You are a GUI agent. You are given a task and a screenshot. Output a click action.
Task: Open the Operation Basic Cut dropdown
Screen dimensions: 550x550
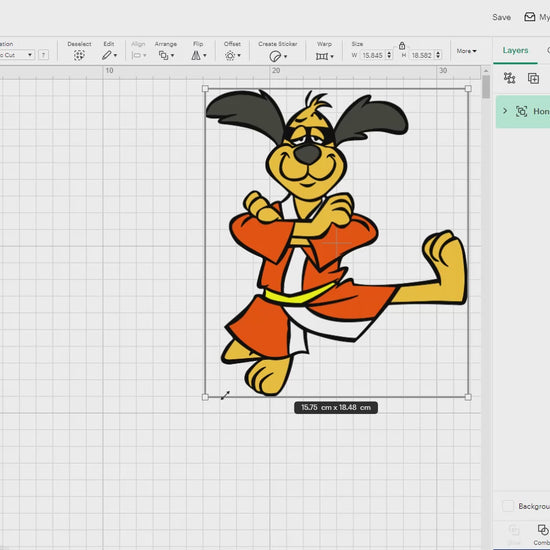16,55
